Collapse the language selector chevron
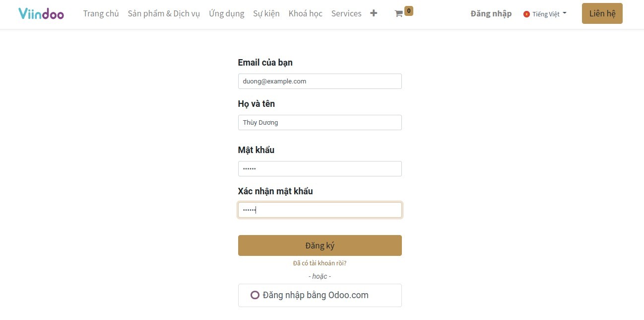Screen dimensions: 644x320 point(564,13)
